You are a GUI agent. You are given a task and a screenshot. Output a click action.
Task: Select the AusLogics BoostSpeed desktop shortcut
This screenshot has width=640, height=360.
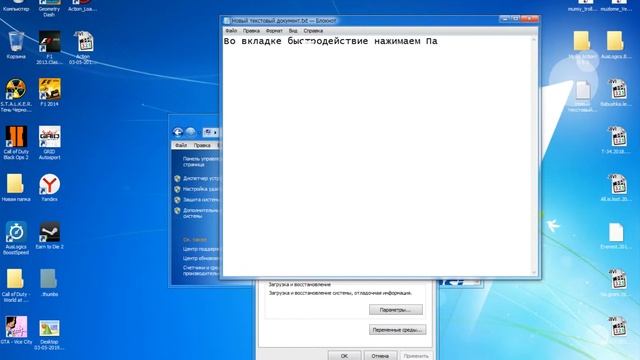[x=16, y=238]
